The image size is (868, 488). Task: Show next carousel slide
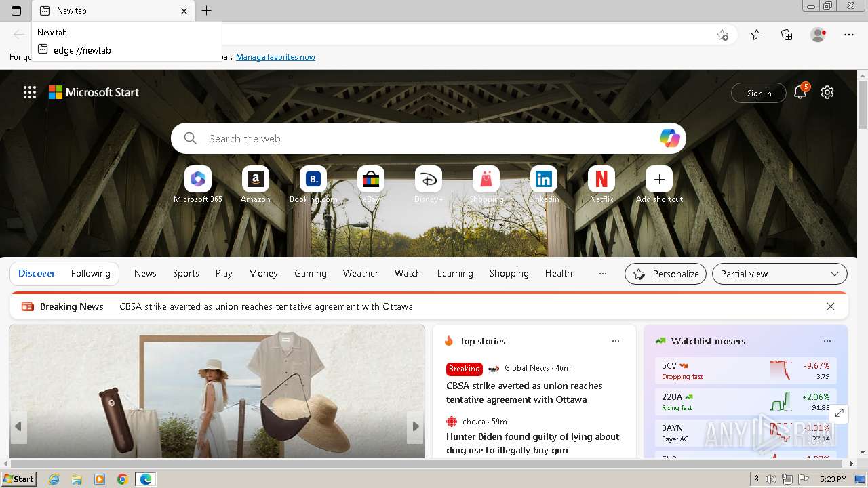416,426
